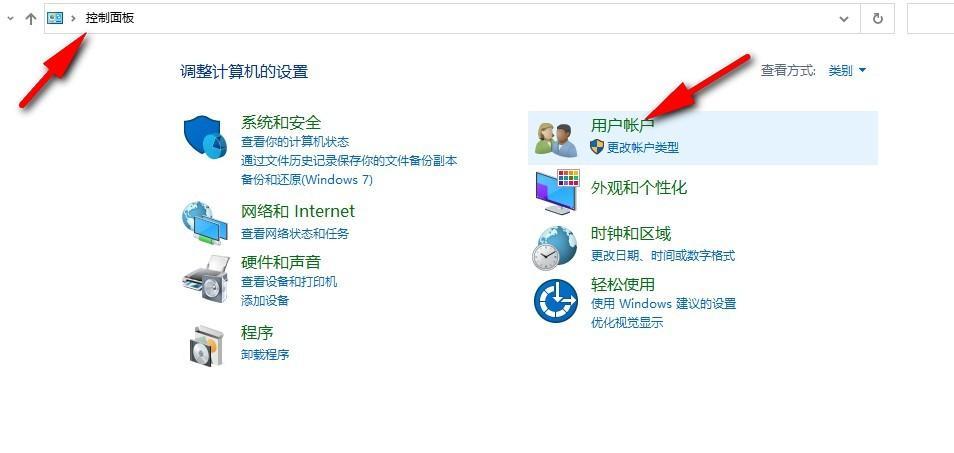The width and height of the screenshot is (954, 453).
Task: Go up one level with the up arrow
Action: tap(30, 19)
